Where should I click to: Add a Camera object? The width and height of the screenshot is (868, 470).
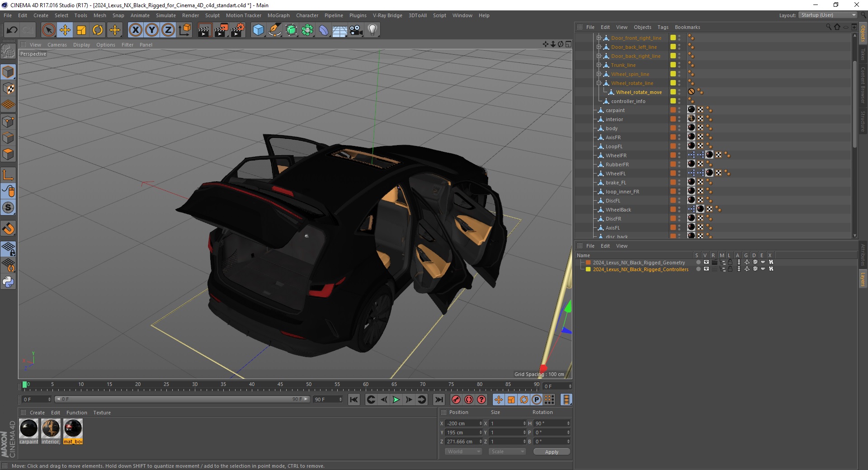(x=356, y=30)
